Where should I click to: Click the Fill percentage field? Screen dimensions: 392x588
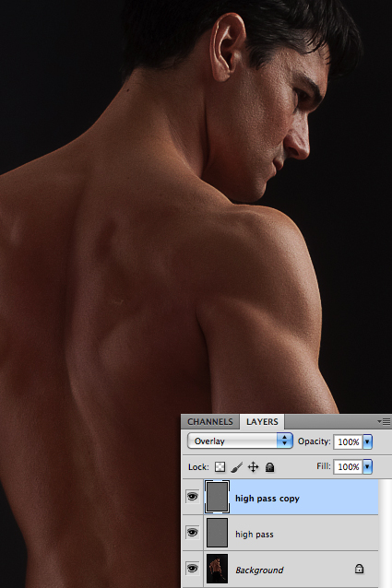[x=348, y=466]
